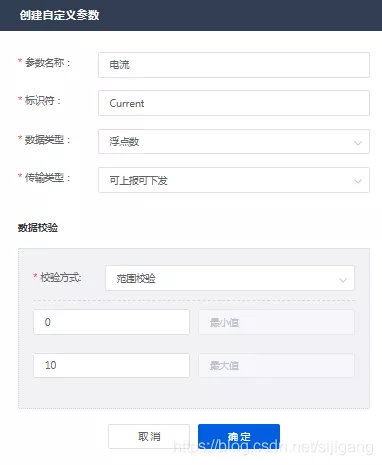The image size is (382, 465).
Task: Click the 校验方式 label text
Action: [x=60, y=277]
